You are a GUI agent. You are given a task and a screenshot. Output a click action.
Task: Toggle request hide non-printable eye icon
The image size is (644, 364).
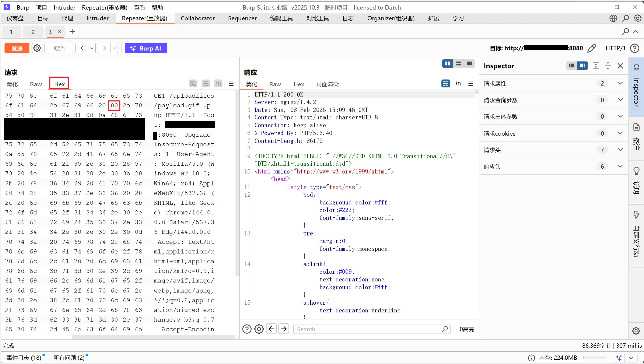pos(193,84)
